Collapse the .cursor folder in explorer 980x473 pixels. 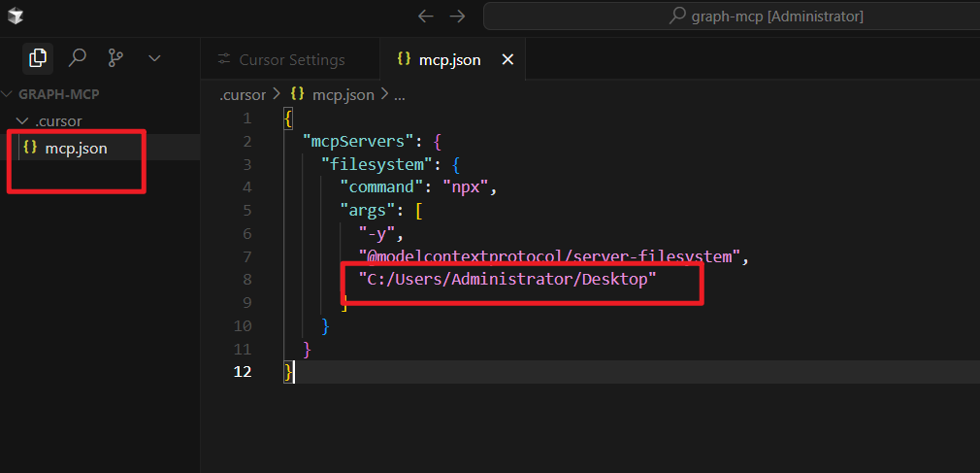(x=58, y=120)
